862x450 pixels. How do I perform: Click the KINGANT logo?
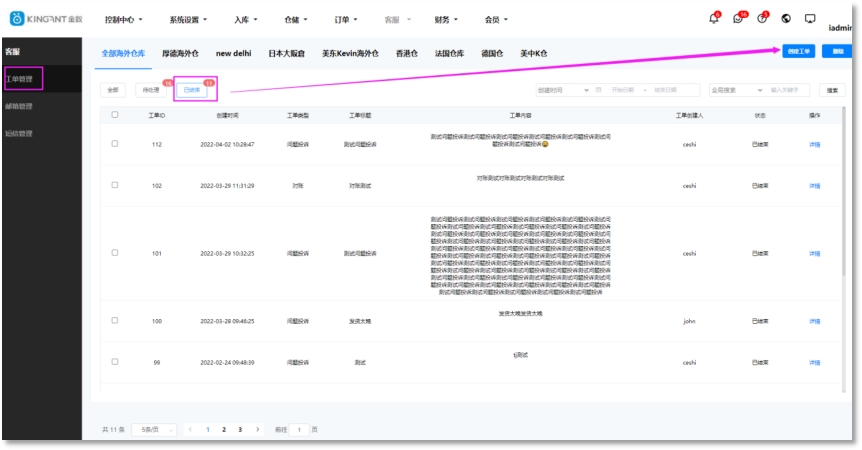tap(47, 19)
